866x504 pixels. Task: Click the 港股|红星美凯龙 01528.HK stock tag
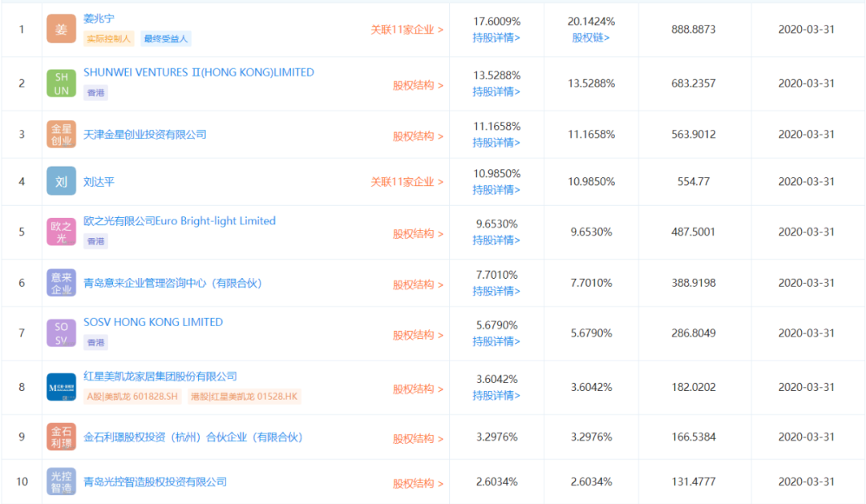coord(244,397)
